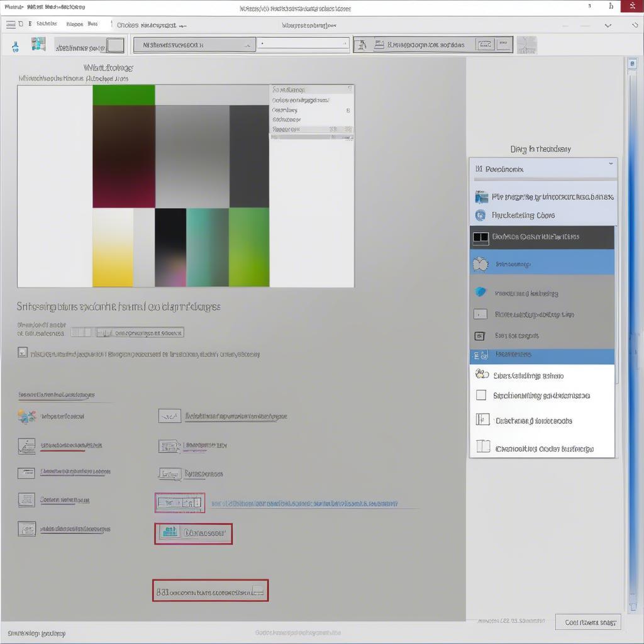Tick the empty checkbox in the right panel list
644x644 pixels.
click(x=481, y=395)
